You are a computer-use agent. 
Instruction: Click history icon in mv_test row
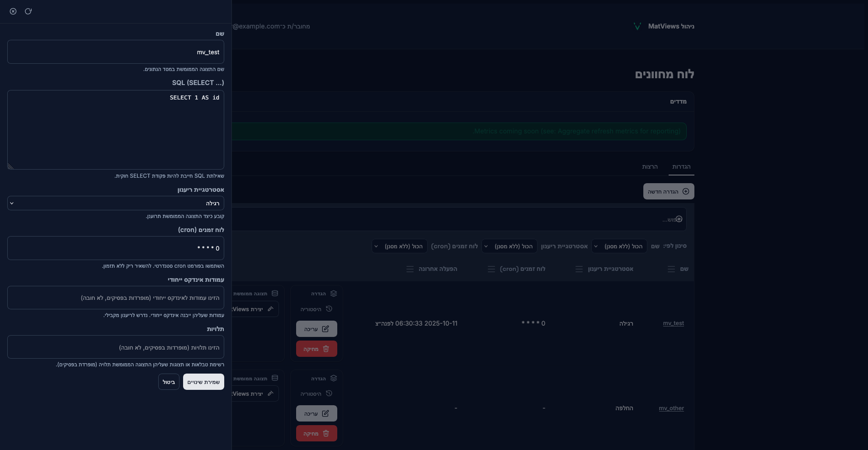click(329, 309)
